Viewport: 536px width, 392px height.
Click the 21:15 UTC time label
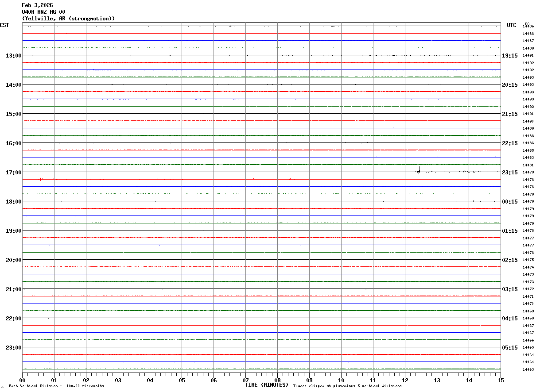(x=510, y=114)
